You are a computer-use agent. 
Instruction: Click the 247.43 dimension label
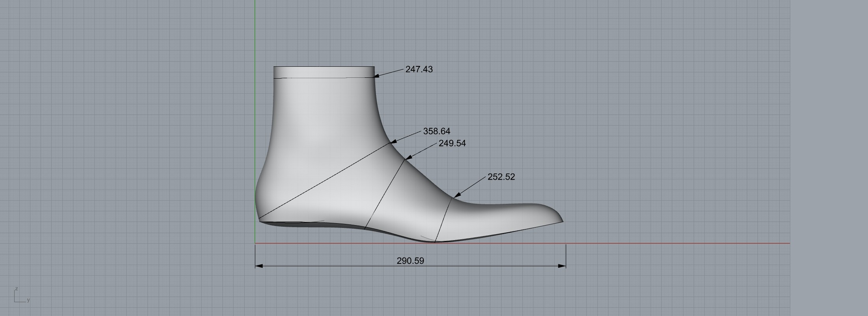[x=419, y=70]
